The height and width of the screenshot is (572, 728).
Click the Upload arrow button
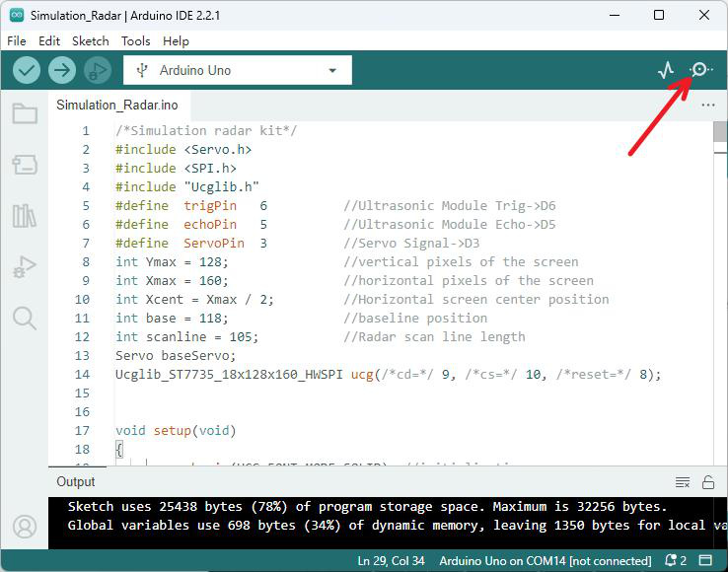pyautogui.click(x=62, y=71)
